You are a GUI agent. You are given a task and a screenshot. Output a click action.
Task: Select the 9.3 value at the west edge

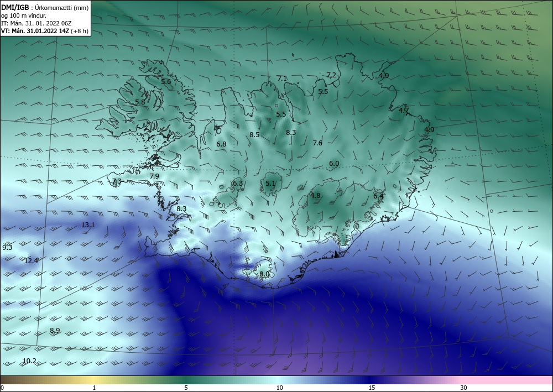(7, 248)
